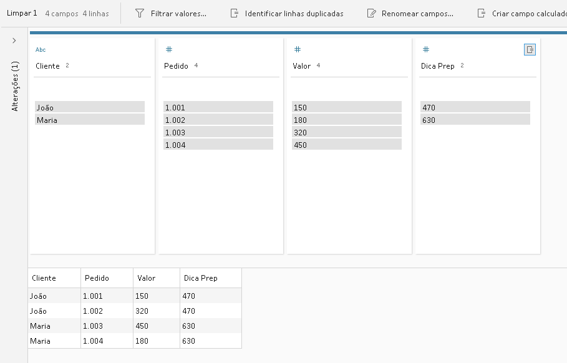Select 1.002 value in Pedido card
The width and height of the screenshot is (567, 363).
coord(218,120)
